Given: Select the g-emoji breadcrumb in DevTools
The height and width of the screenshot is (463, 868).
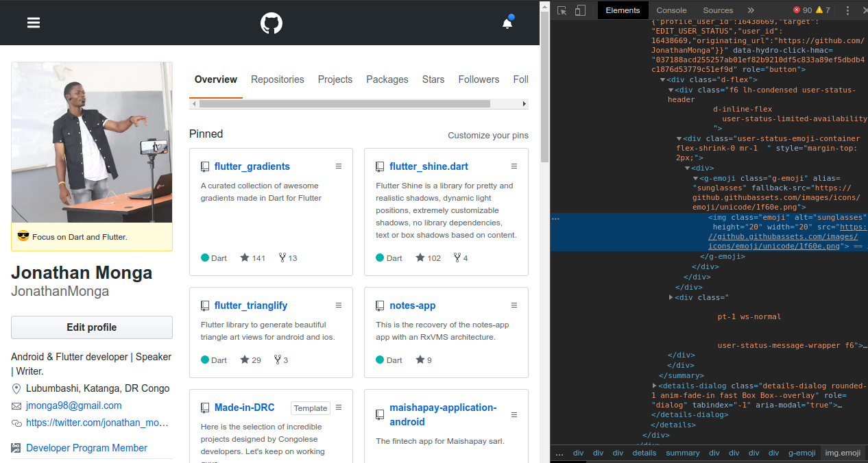Looking at the screenshot, I should pos(801,453).
